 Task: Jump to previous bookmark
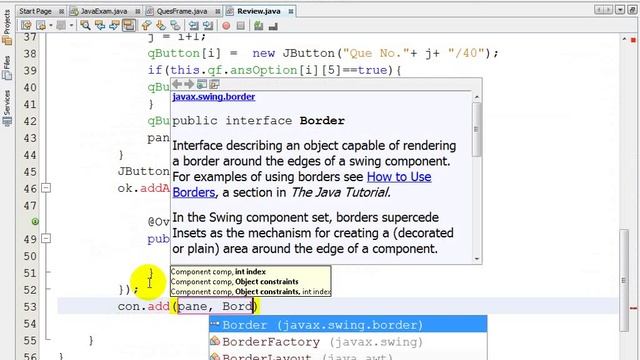[x=146, y=26]
